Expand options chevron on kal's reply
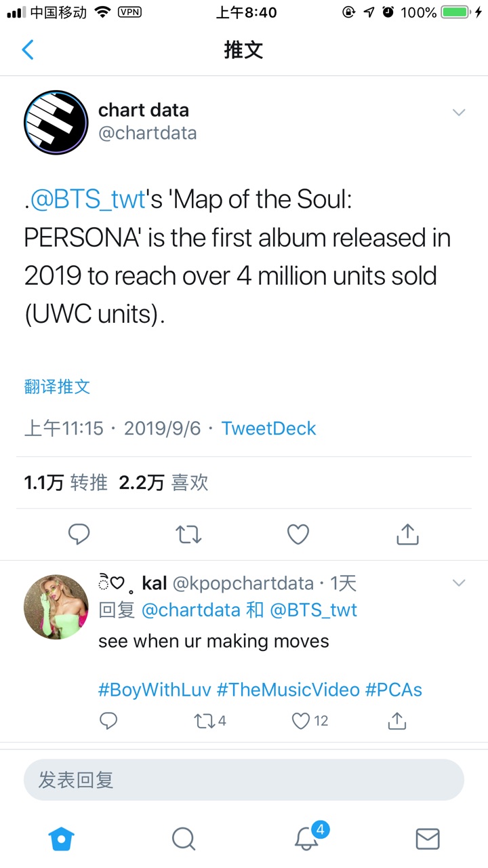This screenshot has height=868, width=488. 459,583
